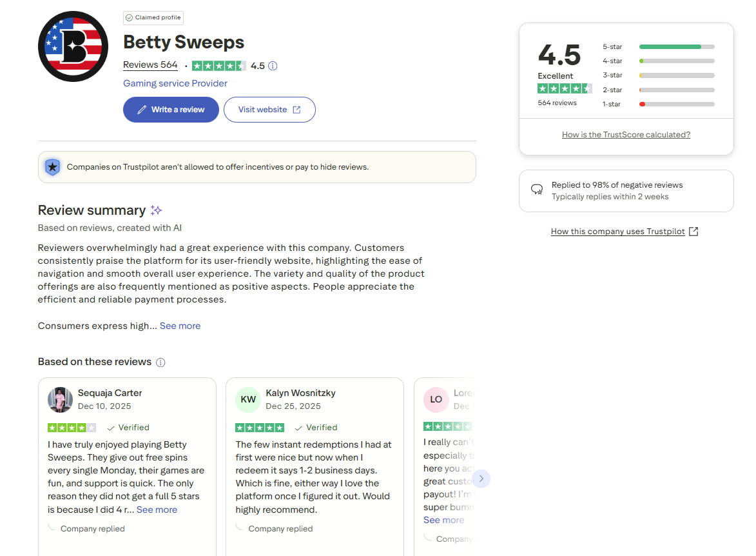
Task: Click the Reviews 564 link
Action: (150, 65)
